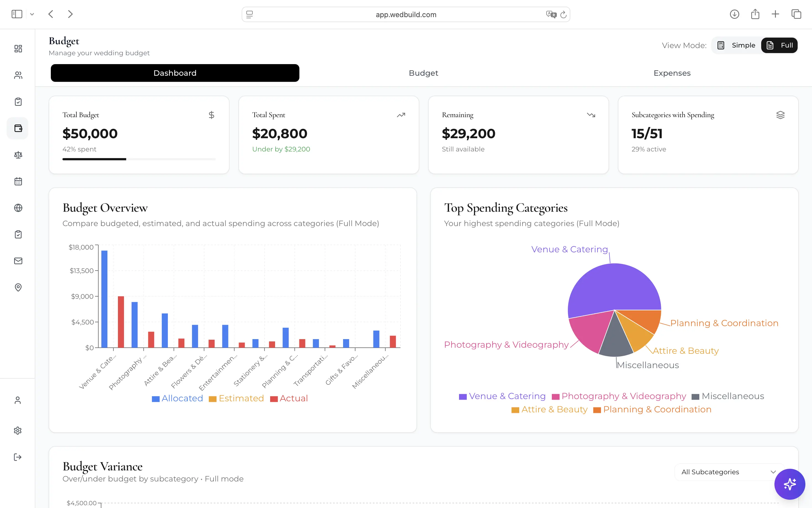Switch view mode to Simple

[x=736, y=45]
